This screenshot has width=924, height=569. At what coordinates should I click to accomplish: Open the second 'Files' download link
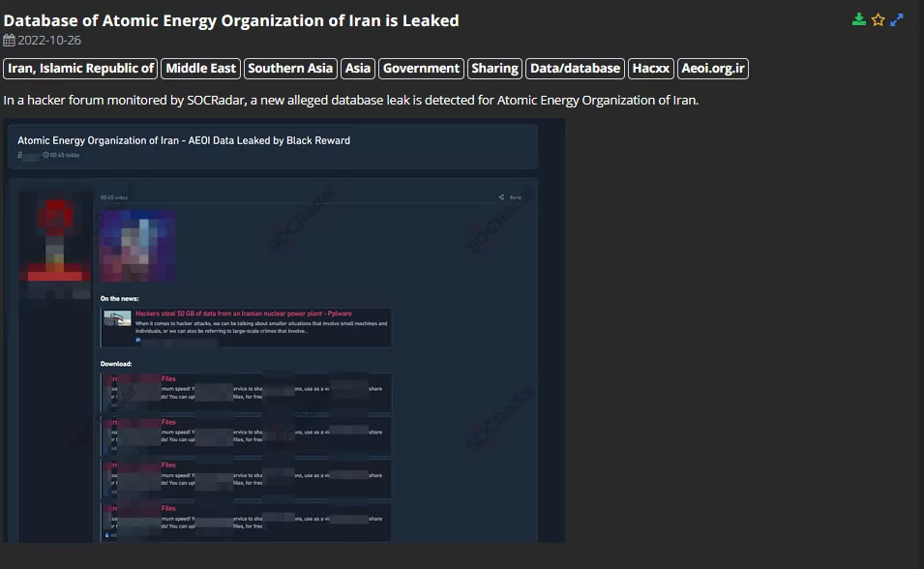[168, 422]
